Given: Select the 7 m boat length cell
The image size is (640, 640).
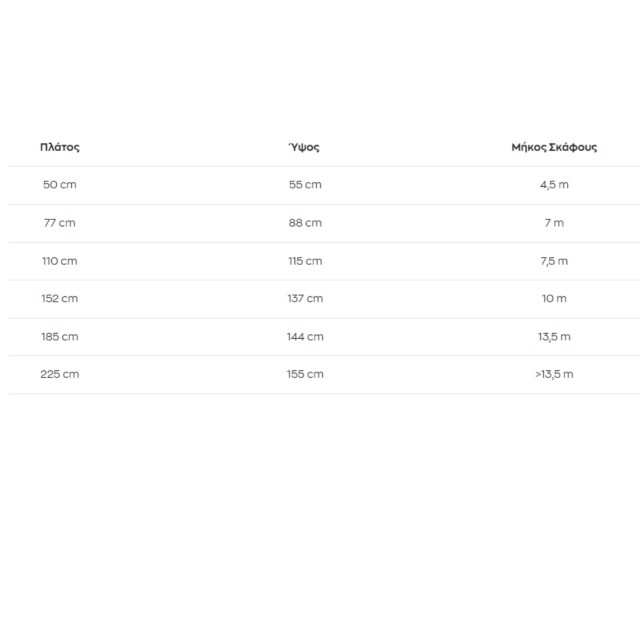Looking at the screenshot, I should pos(554,223).
